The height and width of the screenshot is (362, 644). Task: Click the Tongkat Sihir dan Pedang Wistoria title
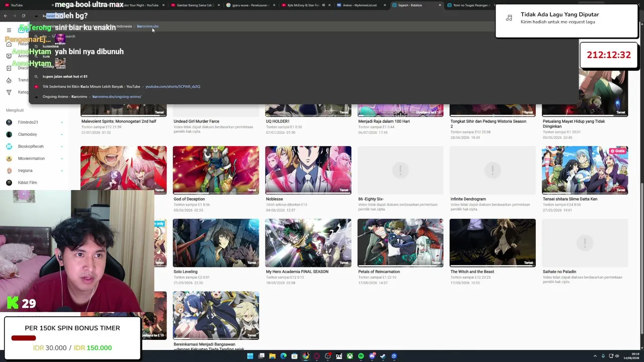(489, 124)
